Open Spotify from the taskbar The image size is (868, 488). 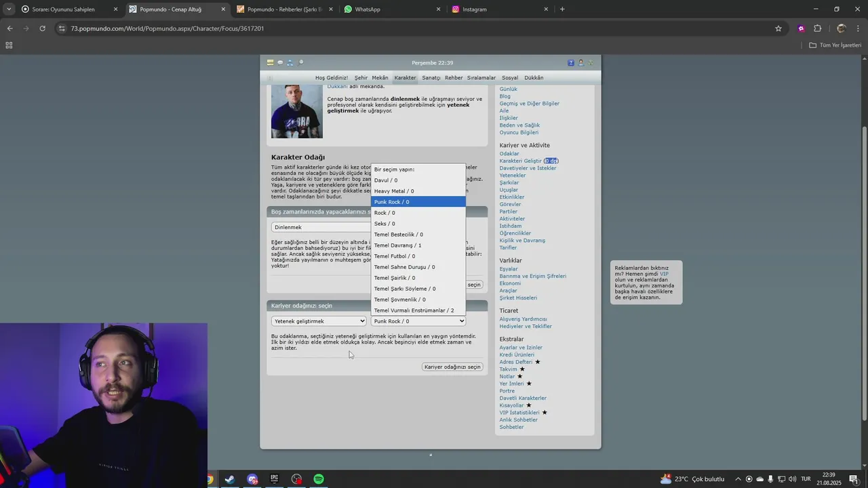coord(319,479)
